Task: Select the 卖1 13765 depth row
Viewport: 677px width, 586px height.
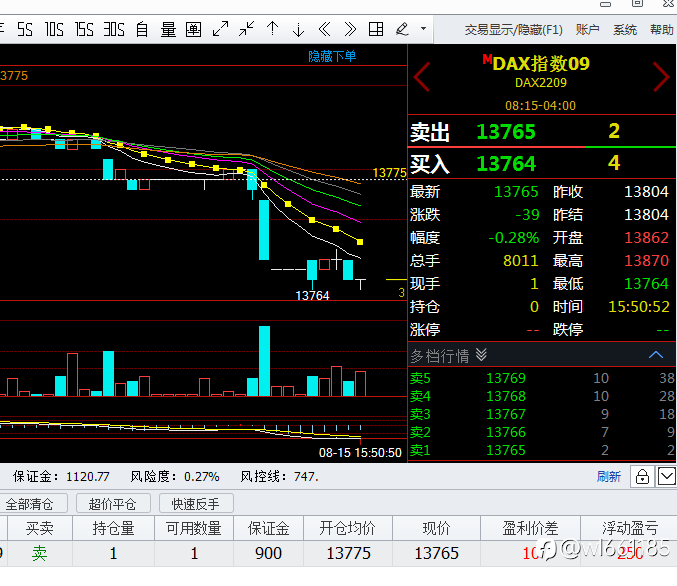Action: (x=542, y=450)
